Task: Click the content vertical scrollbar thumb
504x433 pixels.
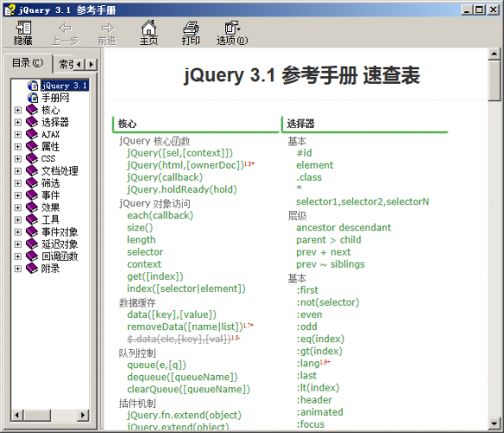Action: pyautogui.click(x=494, y=81)
